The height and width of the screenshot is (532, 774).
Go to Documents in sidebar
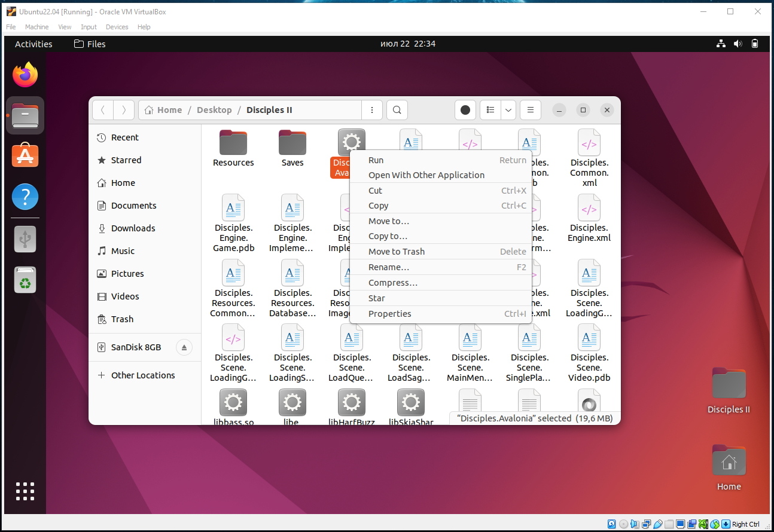tap(145, 206)
